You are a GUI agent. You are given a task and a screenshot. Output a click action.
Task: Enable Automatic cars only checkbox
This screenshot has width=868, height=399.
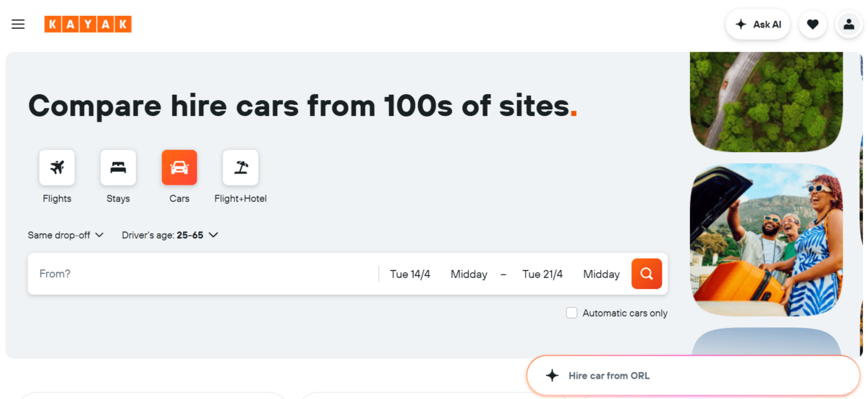click(571, 313)
